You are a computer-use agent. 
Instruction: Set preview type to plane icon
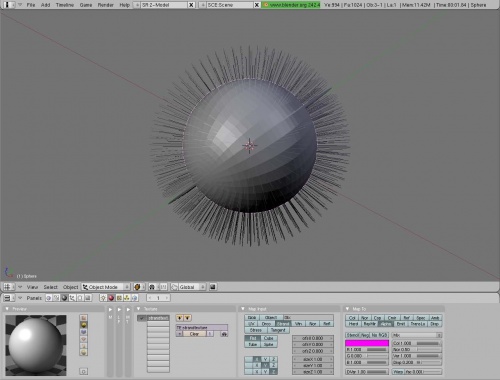click(84, 318)
